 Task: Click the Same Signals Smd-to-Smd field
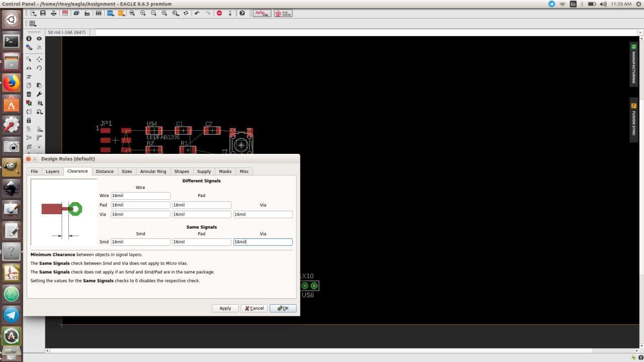(x=140, y=242)
